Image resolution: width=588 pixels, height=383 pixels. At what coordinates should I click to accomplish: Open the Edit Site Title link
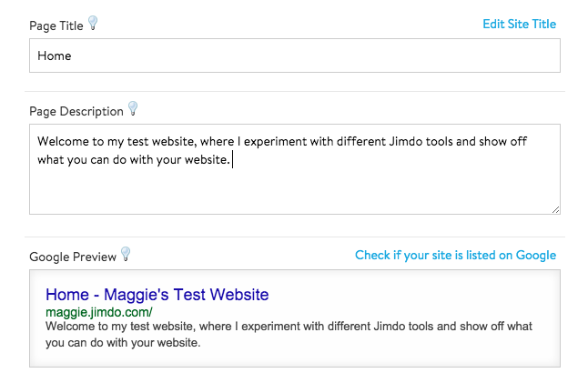click(x=519, y=25)
